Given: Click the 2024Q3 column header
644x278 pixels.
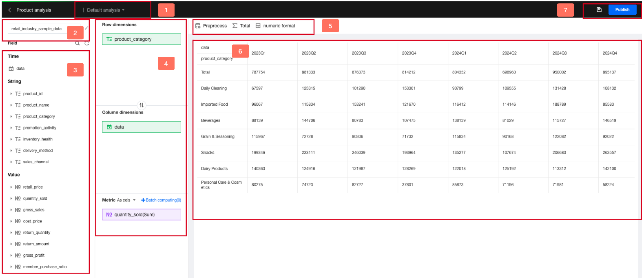Looking at the screenshot, I should tap(560, 53).
